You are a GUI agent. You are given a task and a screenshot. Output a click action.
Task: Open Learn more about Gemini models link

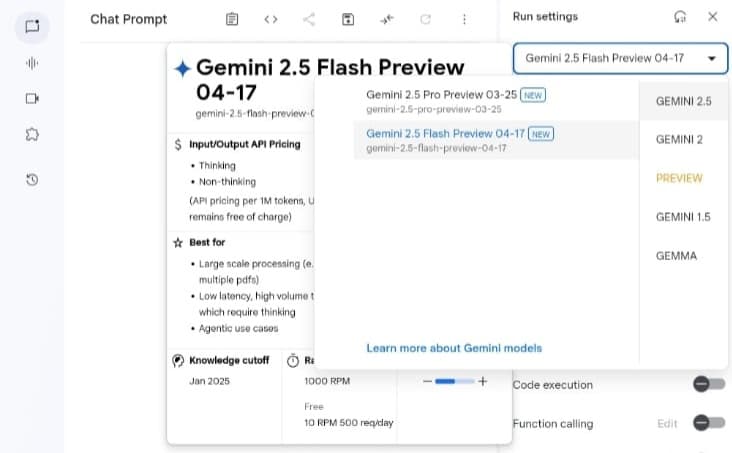click(x=454, y=348)
